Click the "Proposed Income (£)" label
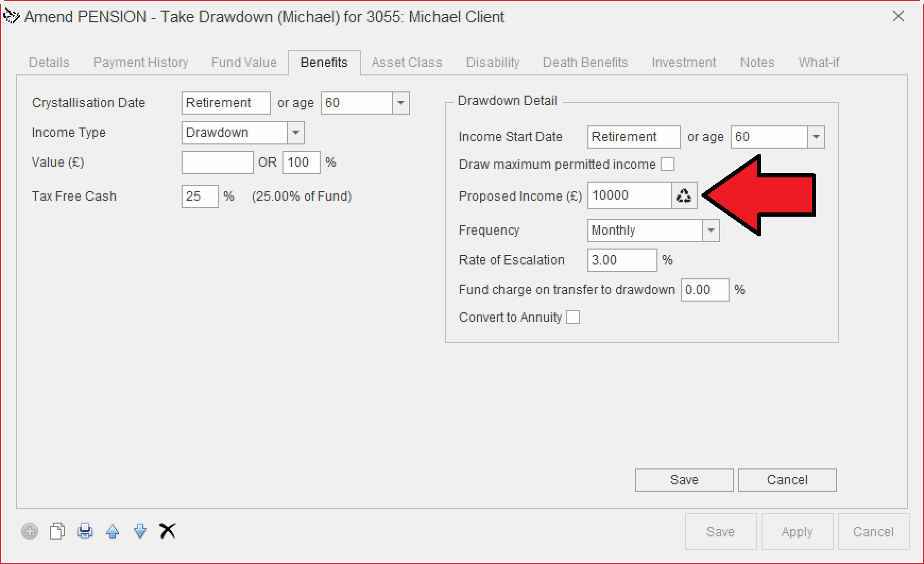 pos(520,196)
